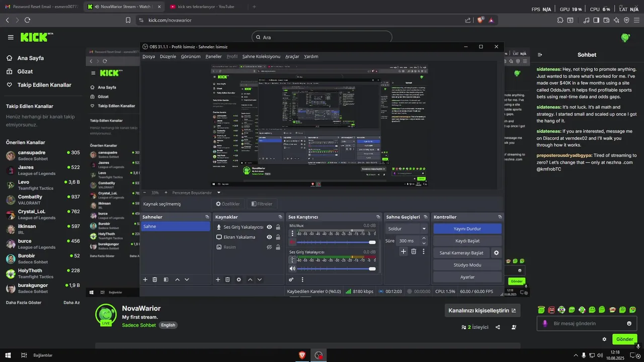Remove selected source with Kaynaklar trash icon
644x362 pixels.
click(x=227, y=280)
